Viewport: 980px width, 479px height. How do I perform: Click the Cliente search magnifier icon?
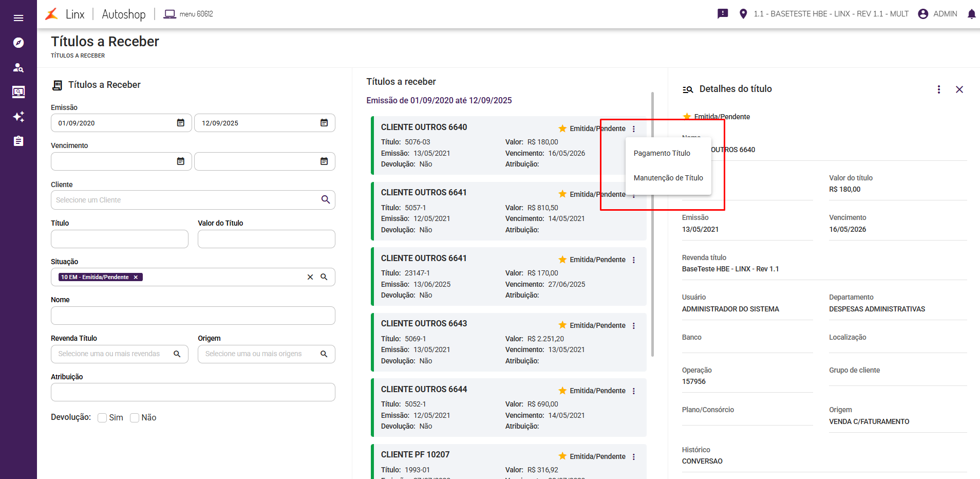click(325, 200)
